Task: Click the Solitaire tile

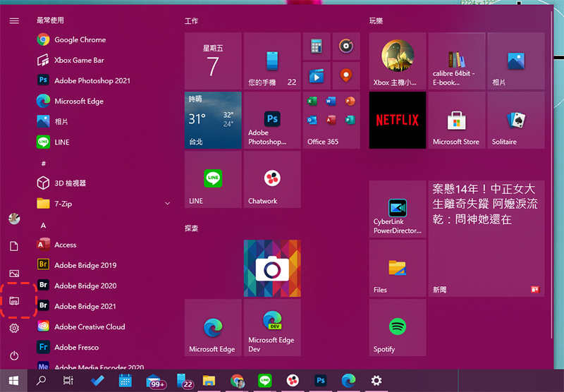Action: [x=515, y=120]
